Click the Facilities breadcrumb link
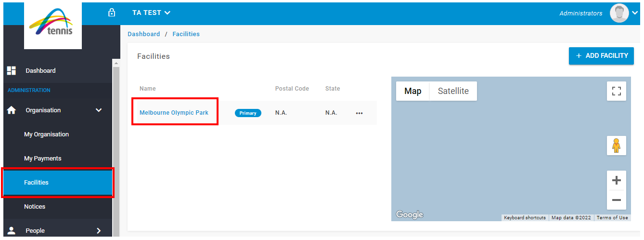This screenshot has height=240, width=644. point(186,34)
